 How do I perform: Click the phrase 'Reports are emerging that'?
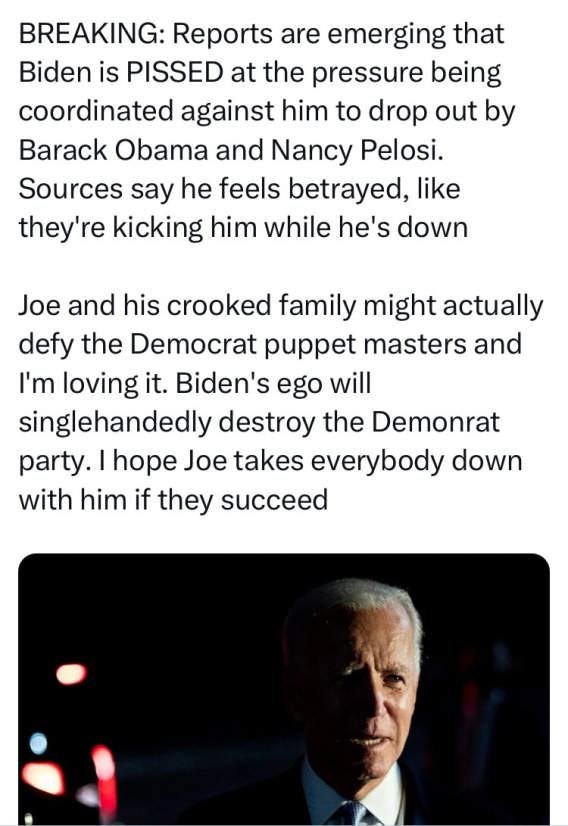click(x=338, y=36)
